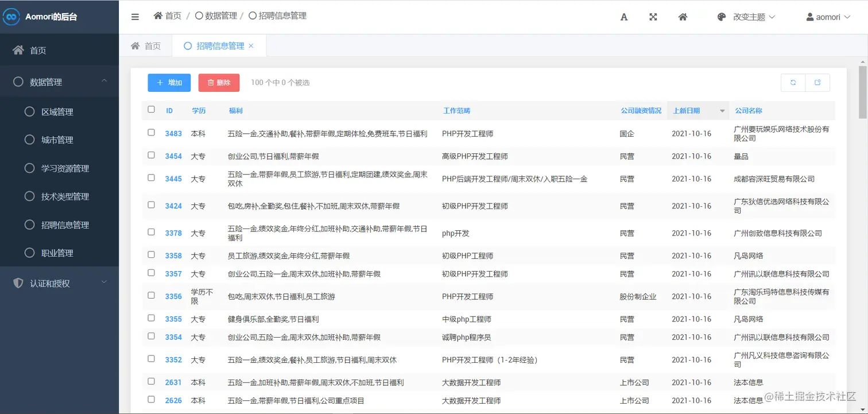This screenshot has width=868, height=414.
Task: Open record ID link 3483
Action: pyautogui.click(x=173, y=134)
